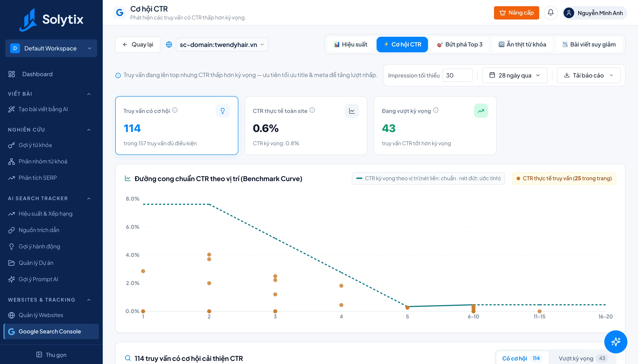The image size is (638, 364).
Task: Click the Google G icon in page header
Action: [x=120, y=13]
